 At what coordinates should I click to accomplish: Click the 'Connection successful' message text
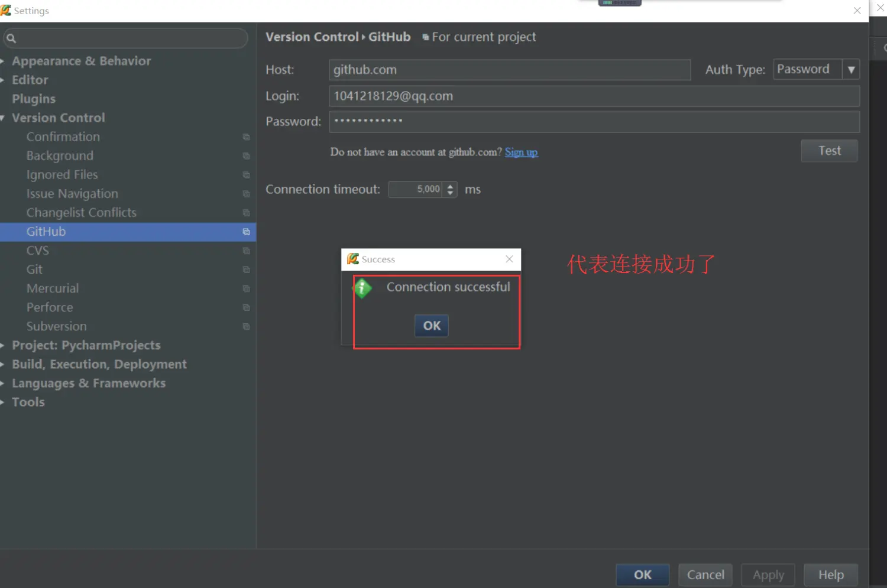[448, 287]
